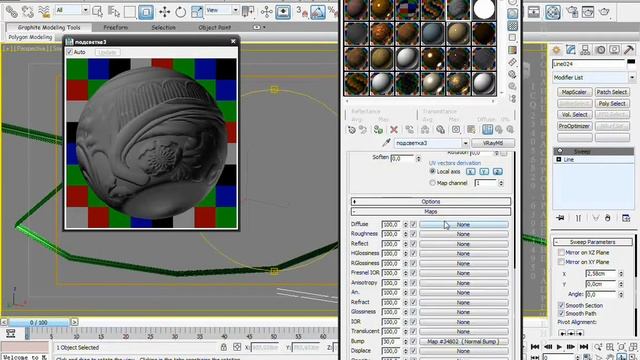
Task: Pick material with the eyedropper icon
Action: (386, 143)
